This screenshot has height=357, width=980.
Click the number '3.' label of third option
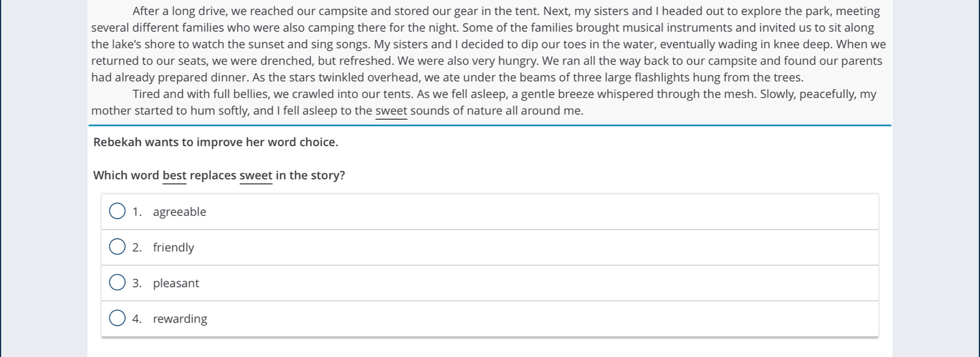click(x=137, y=283)
